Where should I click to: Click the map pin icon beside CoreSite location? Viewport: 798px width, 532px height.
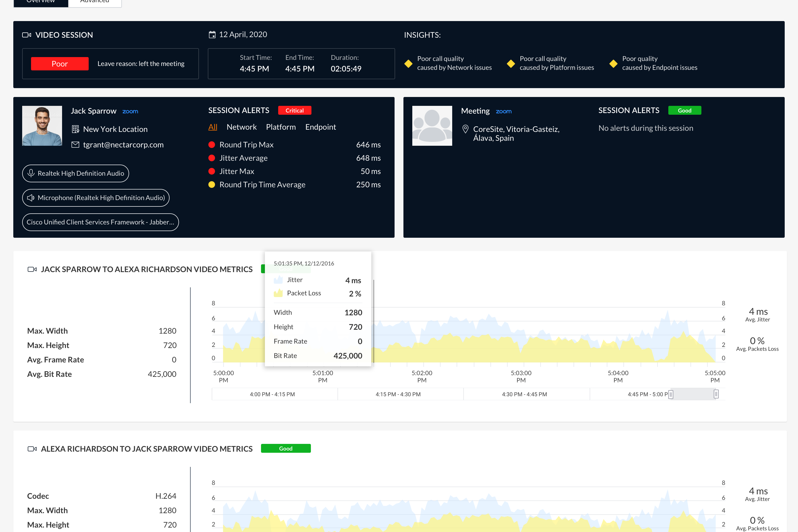465,129
